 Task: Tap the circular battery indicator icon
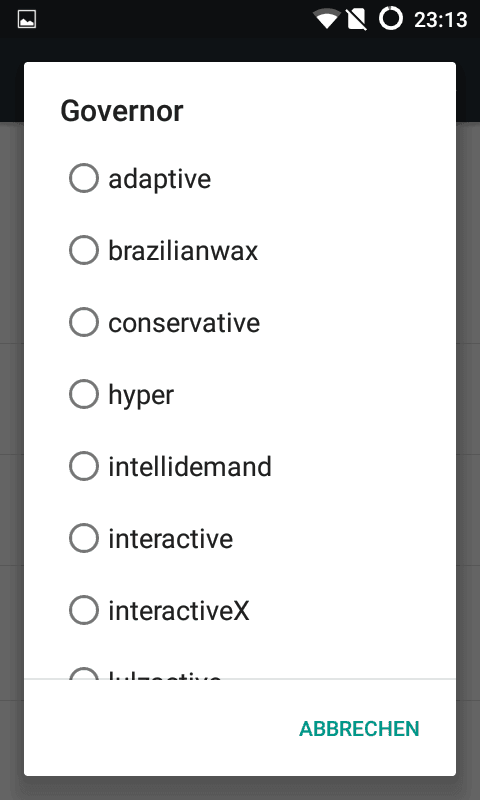[x=391, y=19]
